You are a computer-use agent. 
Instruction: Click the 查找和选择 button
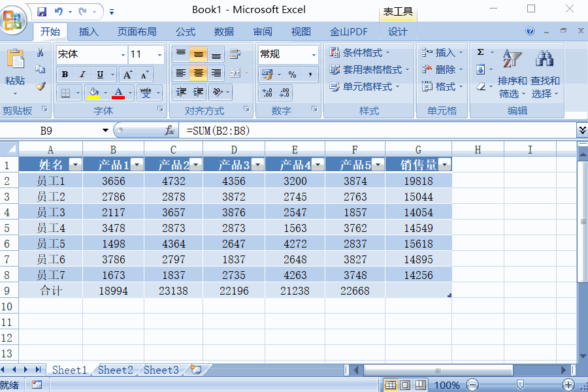coord(545,74)
